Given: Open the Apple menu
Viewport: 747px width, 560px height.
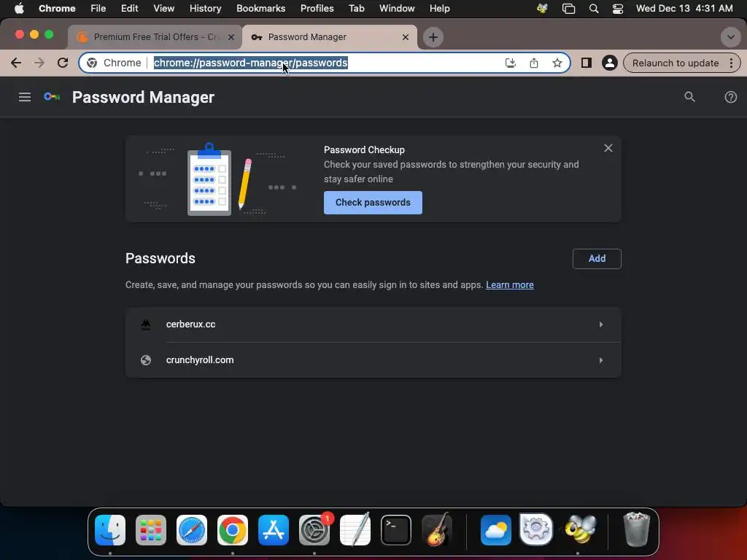Looking at the screenshot, I should click(x=19, y=8).
